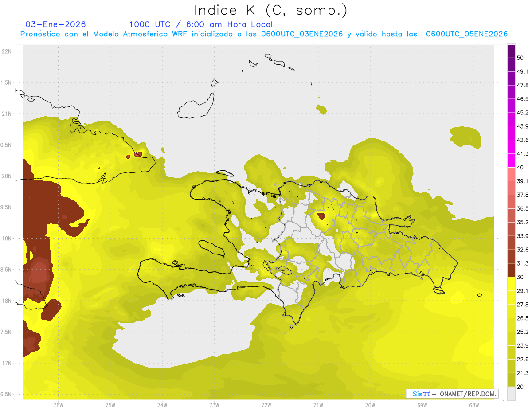
Task: Click the "19N" latitude label
Action: 7,239
